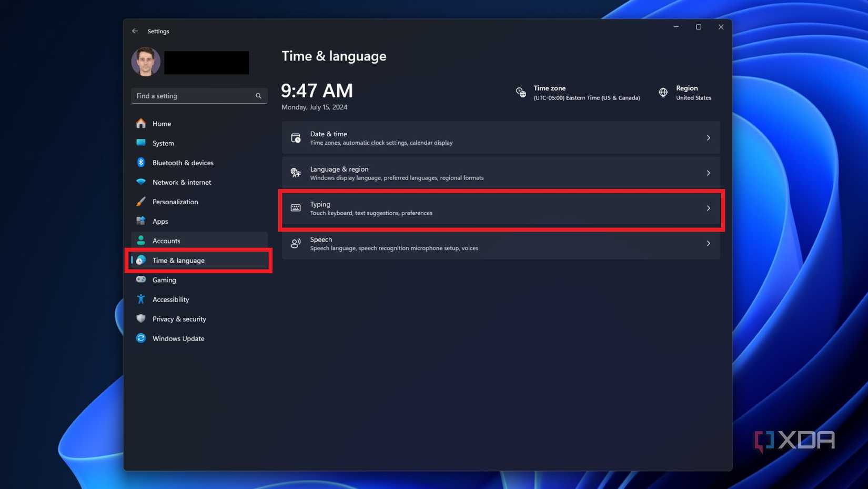Screen dimensions: 868x489
Task: Click the back arrow button
Action: [x=135, y=31]
